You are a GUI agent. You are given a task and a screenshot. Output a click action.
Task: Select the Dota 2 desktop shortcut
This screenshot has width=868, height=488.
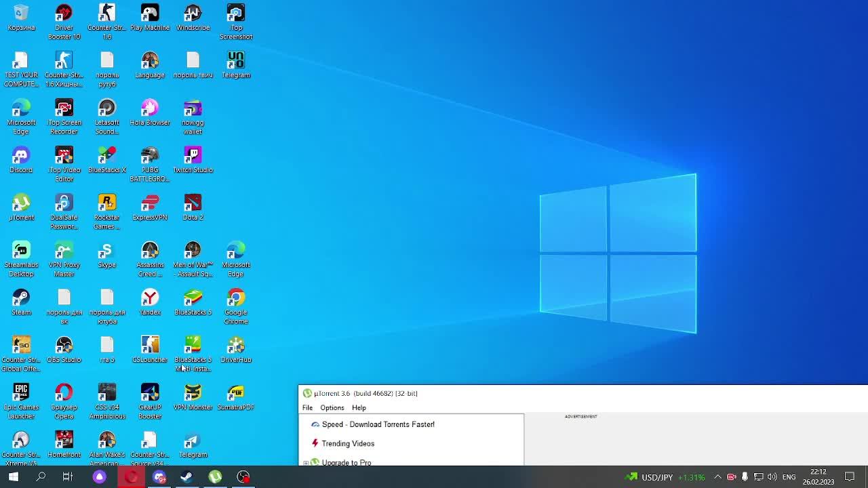[x=193, y=208]
